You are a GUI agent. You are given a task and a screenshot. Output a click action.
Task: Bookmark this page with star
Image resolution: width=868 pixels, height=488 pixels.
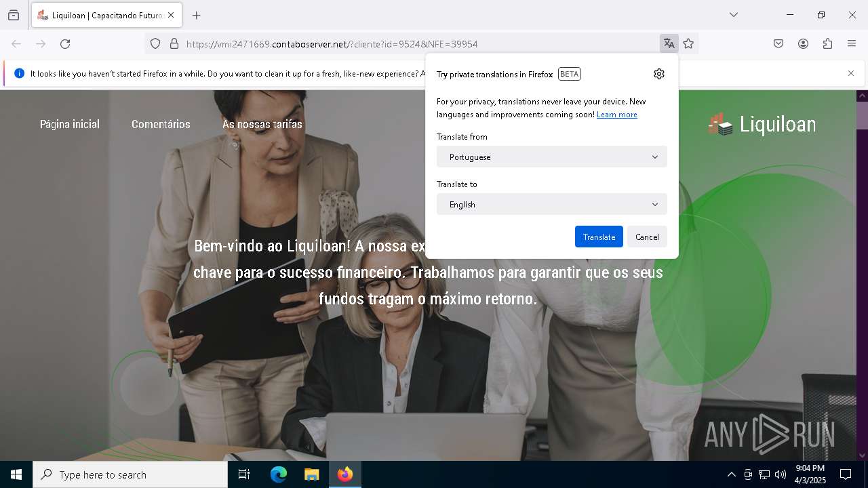688,44
